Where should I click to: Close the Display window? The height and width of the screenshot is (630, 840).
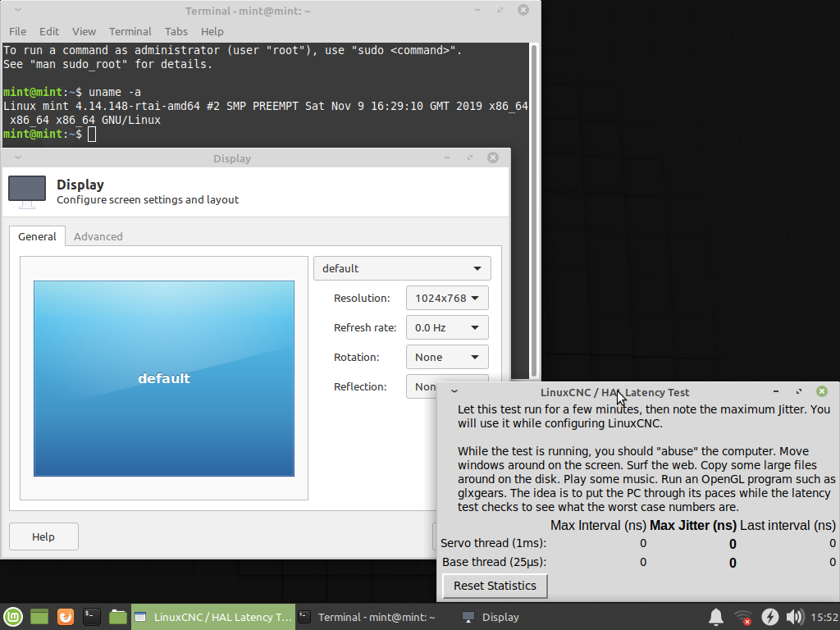coord(493,157)
